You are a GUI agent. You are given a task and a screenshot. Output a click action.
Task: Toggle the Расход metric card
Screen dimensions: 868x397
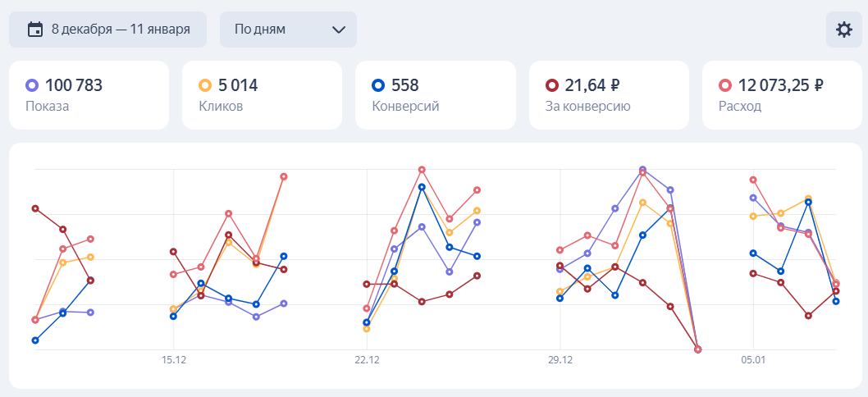[x=782, y=95]
